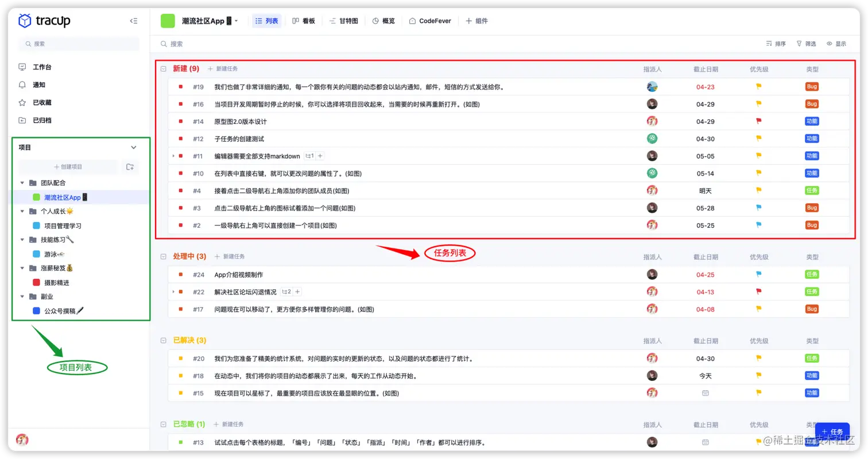This screenshot has height=459, width=868.
Task: Click the new folder icon beside 创建项目
Action: point(130,166)
